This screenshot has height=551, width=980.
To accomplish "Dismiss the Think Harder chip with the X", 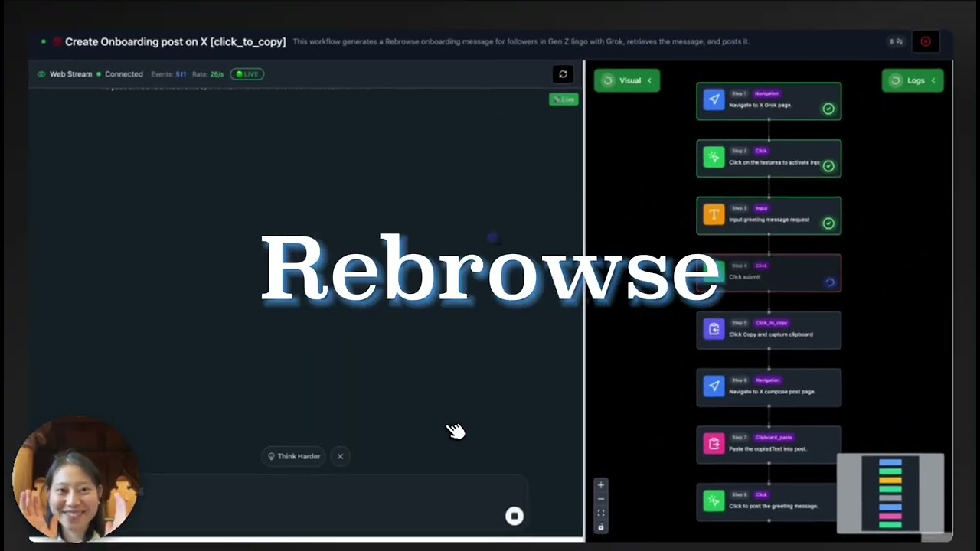I will coord(341,456).
